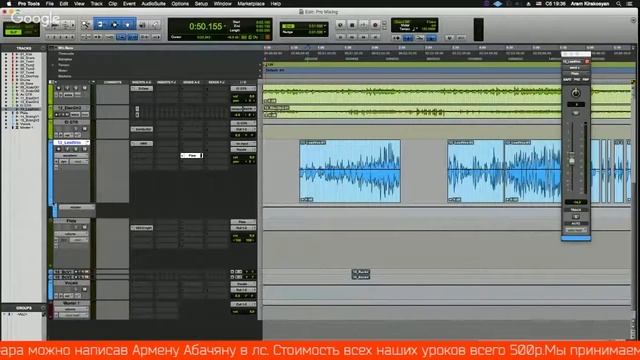Record-enable the 12_LeadVox track
This screenshot has height=360, width=640.
(x=59, y=149)
